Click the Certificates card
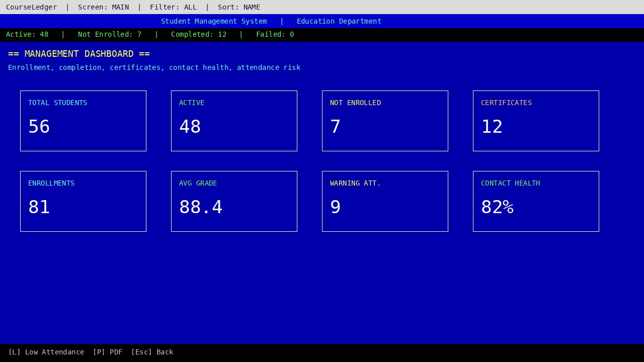644x362 pixels. 536,121
